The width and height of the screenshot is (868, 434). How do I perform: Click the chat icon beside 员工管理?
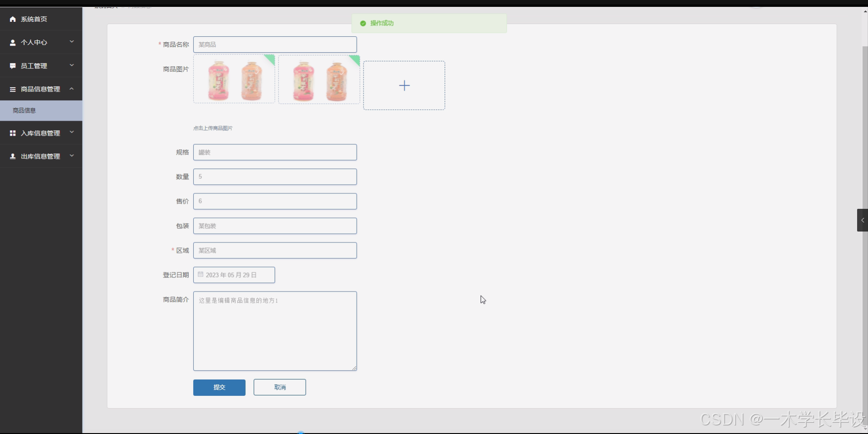[13, 66]
